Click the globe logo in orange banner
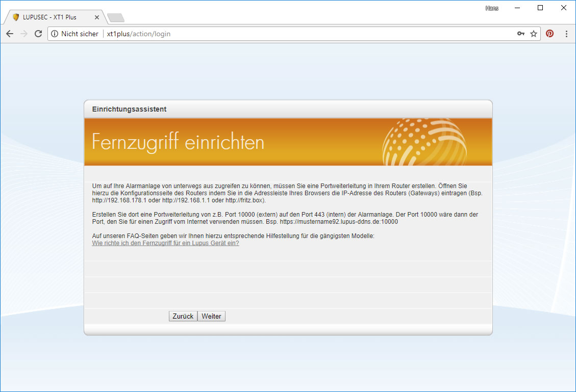 click(x=424, y=142)
